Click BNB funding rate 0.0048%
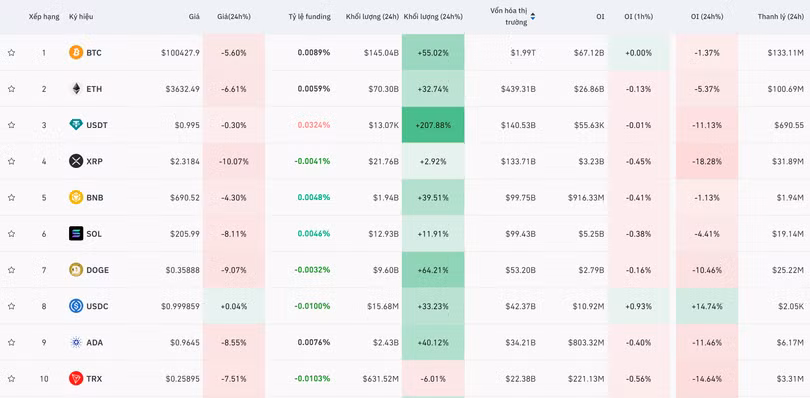 (x=314, y=197)
